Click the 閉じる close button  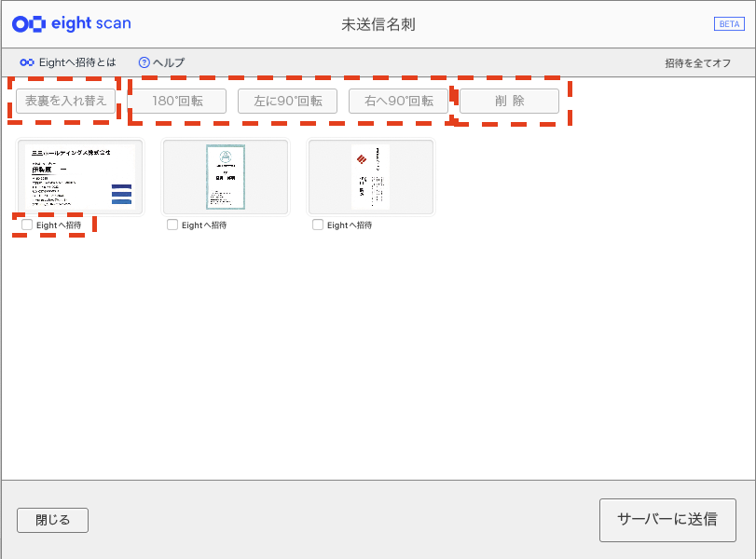52,520
